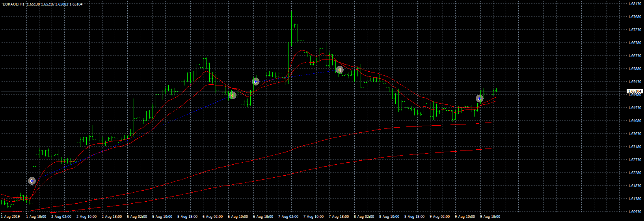The height and width of the screenshot is (221, 644).
Task: Click the 6 Aug 02:00 time label
Action: point(212,217)
